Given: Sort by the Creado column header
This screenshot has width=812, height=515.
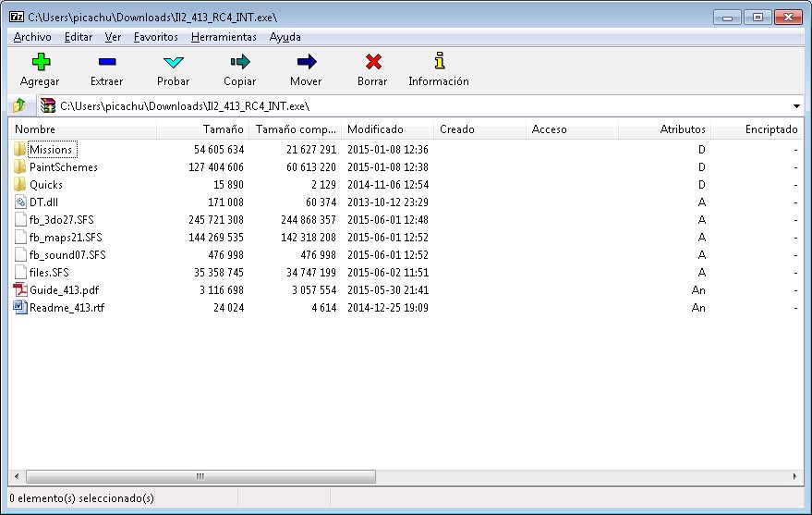Looking at the screenshot, I should click(x=479, y=129).
